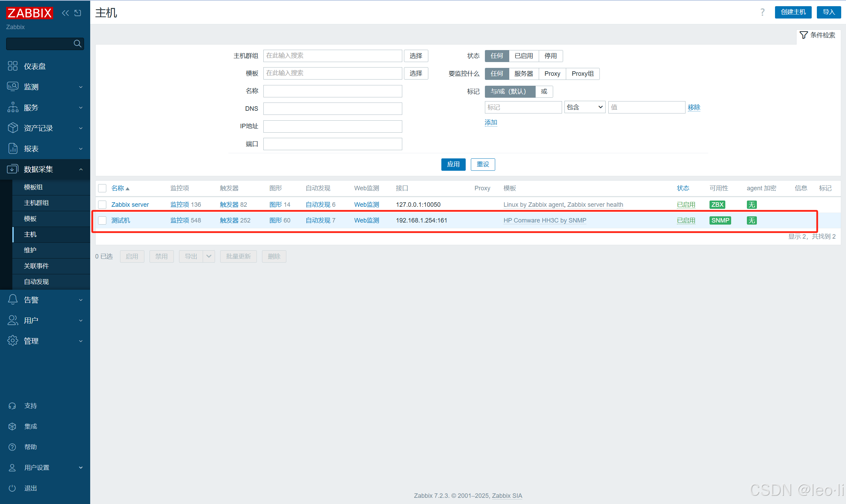Click the 退出 power icon
846x504 pixels.
[12, 488]
